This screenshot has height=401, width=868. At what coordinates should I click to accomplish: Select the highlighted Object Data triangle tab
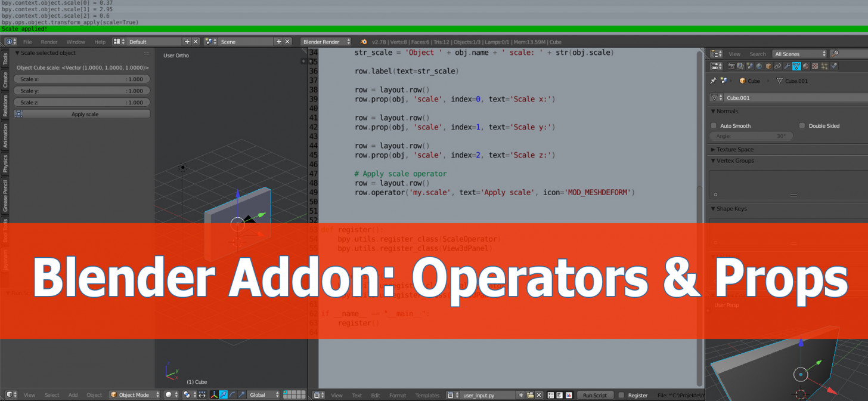(x=796, y=66)
